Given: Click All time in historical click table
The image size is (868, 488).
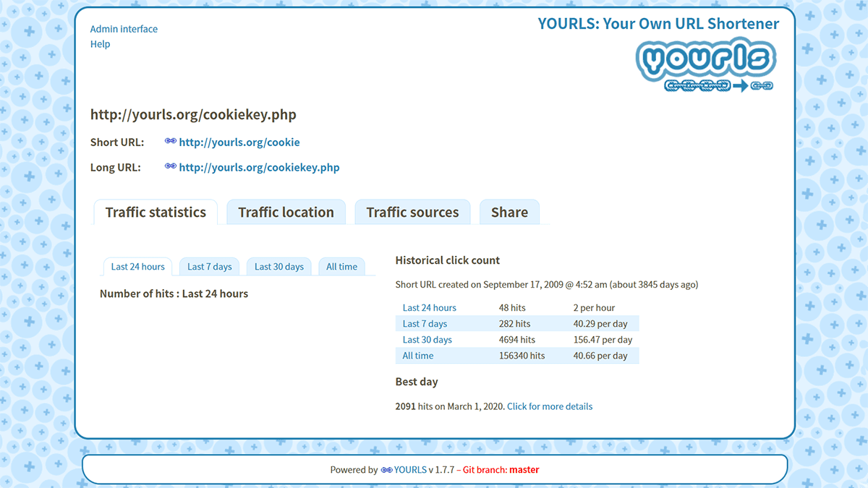Looking at the screenshot, I should click(x=418, y=356).
